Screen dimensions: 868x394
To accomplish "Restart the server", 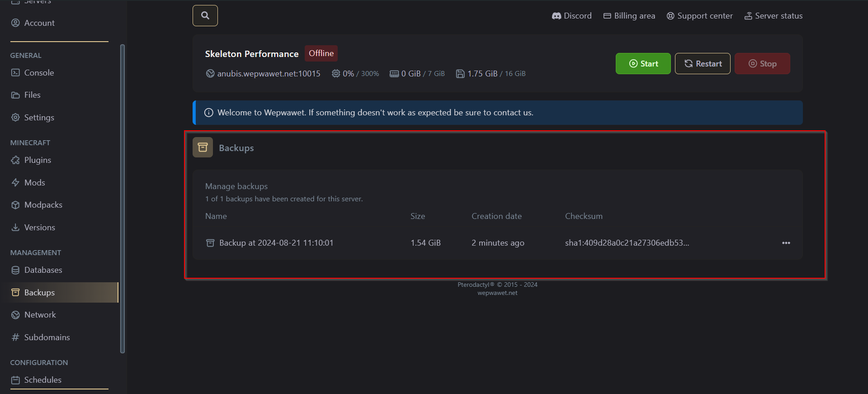I will (703, 64).
